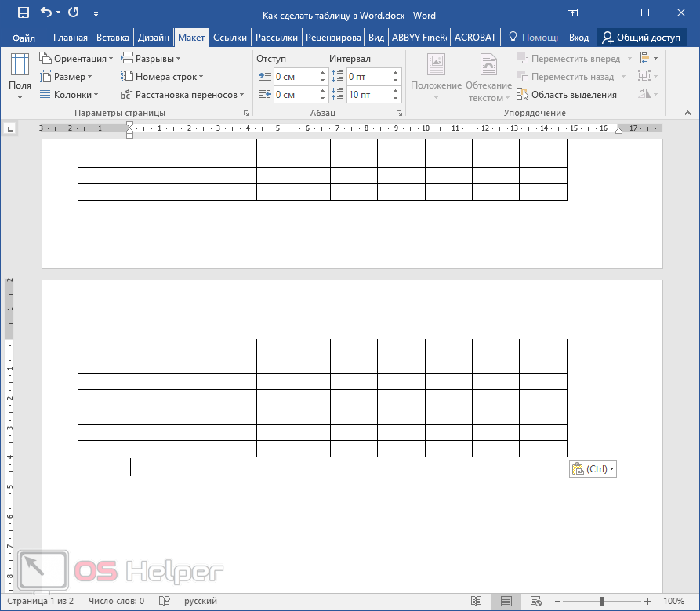Open the Размер (Size) dropdown
The height and width of the screenshot is (611, 700).
(67, 77)
